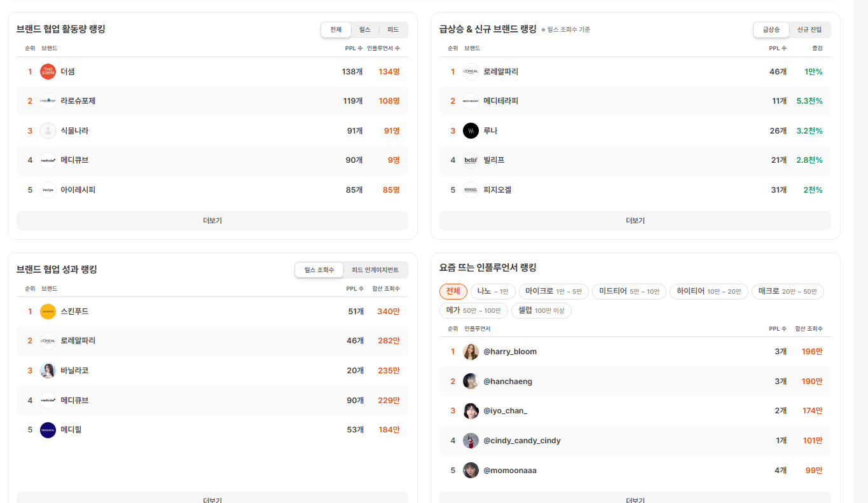
Task: Filter influencers by 메가 50만~100만
Action: (x=474, y=310)
